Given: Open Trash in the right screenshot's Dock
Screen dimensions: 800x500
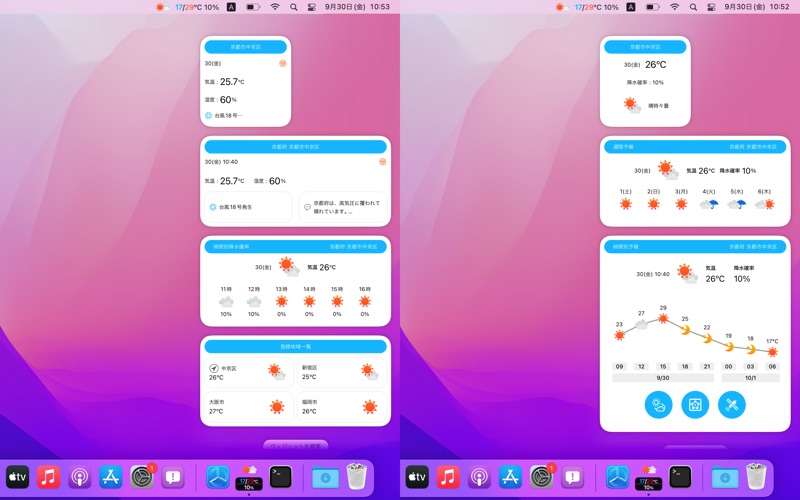Looking at the screenshot, I should click(x=756, y=477).
